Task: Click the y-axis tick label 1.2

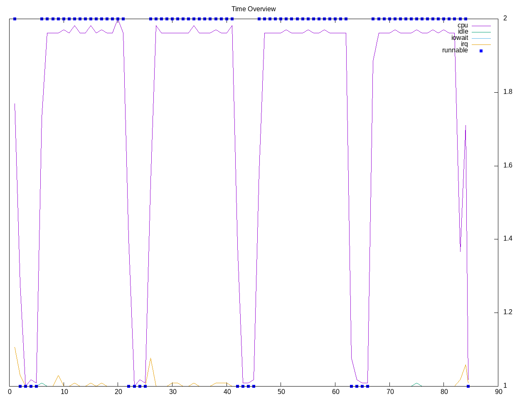Action: [507, 313]
